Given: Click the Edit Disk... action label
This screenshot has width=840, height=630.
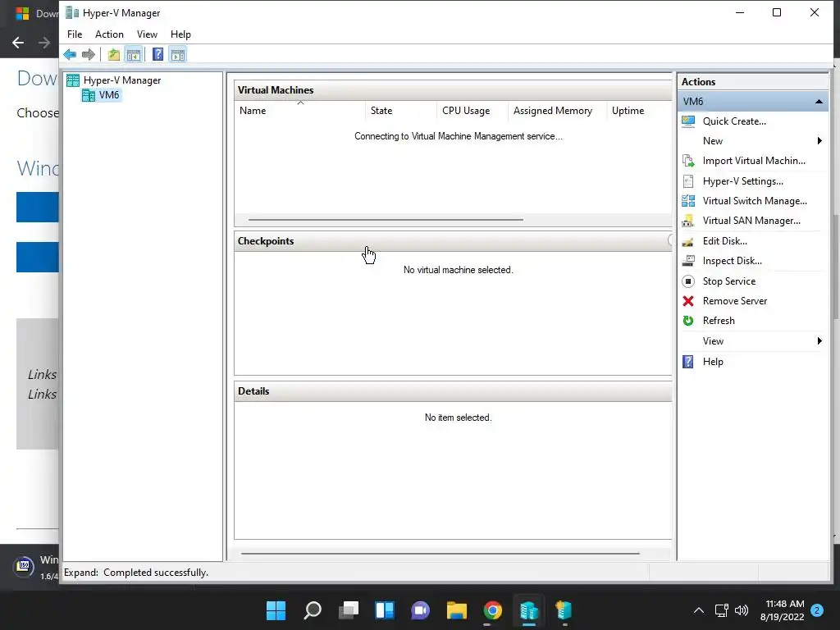Looking at the screenshot, I should [x=724, y=241].
